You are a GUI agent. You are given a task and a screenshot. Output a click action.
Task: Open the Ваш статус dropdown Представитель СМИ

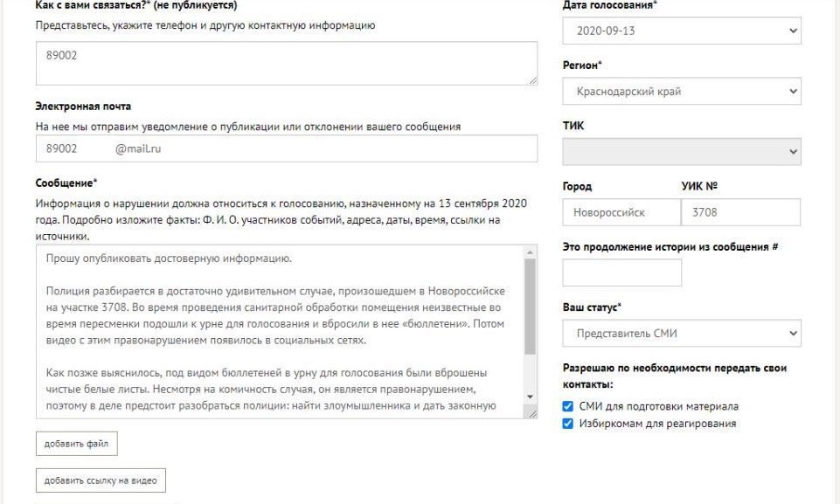coord(682,333)
